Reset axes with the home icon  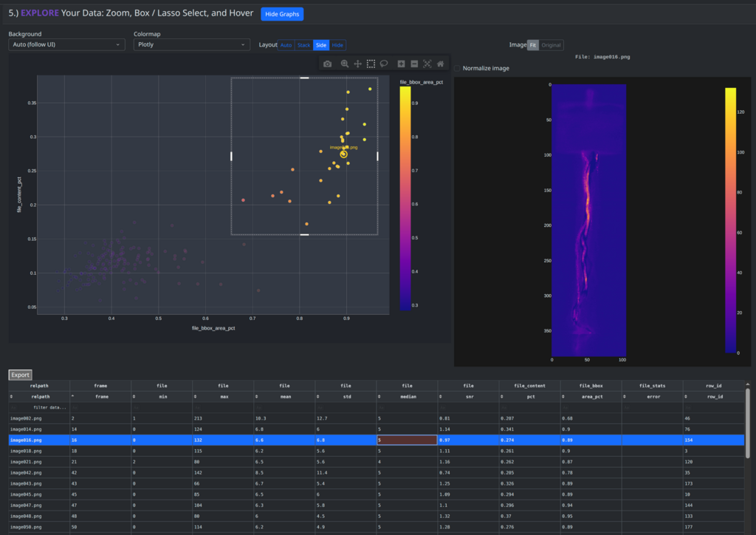(x=440, y=64)
